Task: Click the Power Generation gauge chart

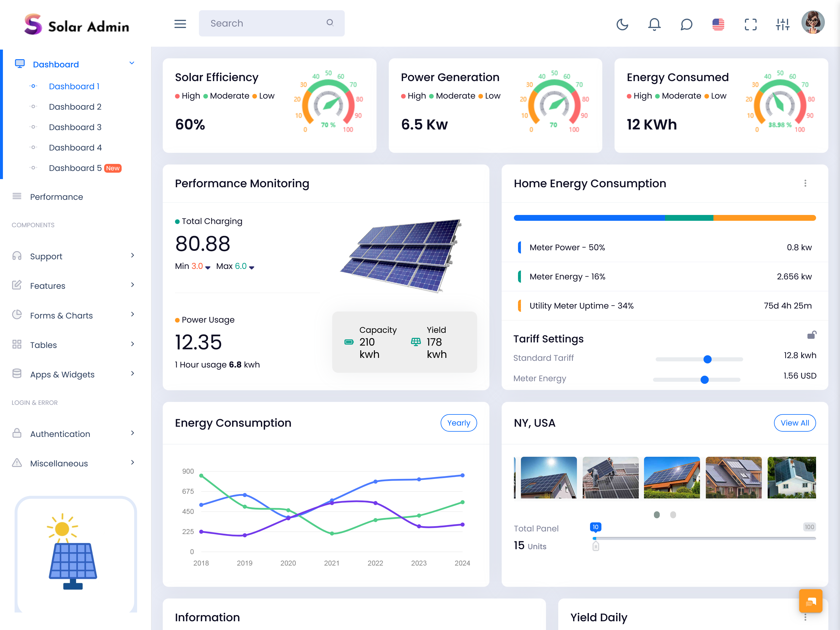Action: tap(554, 102)
